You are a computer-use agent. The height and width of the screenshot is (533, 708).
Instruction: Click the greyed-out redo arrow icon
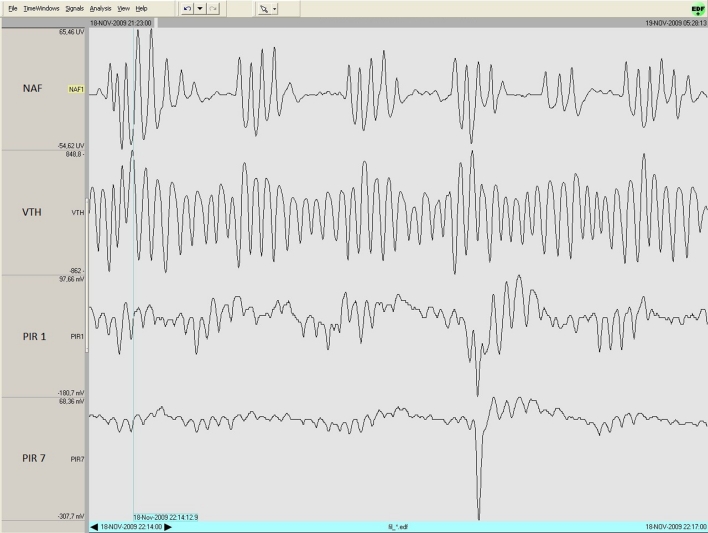coord(212,8)
